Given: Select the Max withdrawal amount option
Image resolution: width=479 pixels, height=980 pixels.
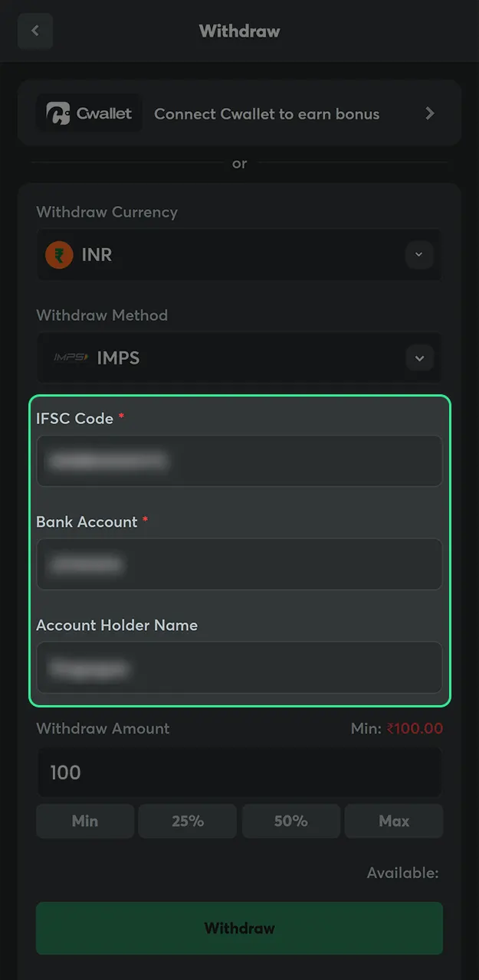Looking at the screenshot, I should [x=394, y=821].
